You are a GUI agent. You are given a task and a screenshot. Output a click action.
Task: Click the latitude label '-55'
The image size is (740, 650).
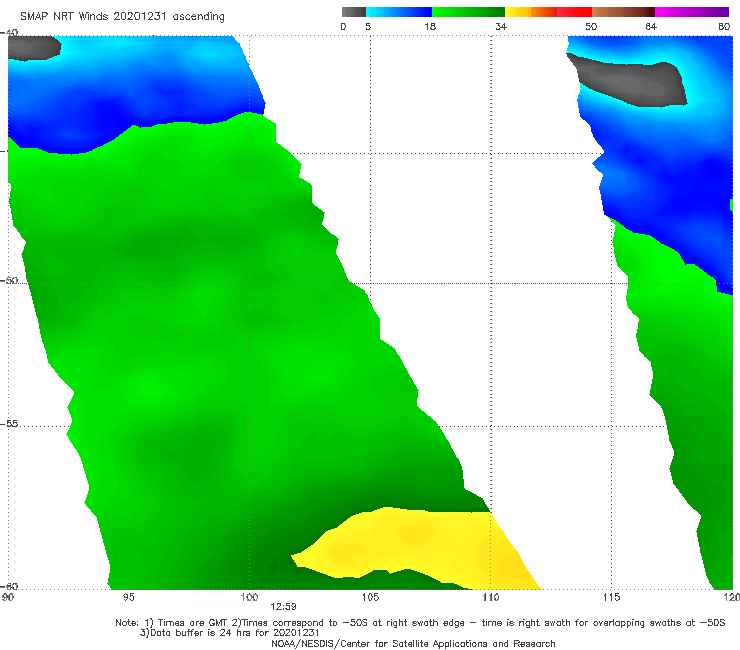point(9,423)
